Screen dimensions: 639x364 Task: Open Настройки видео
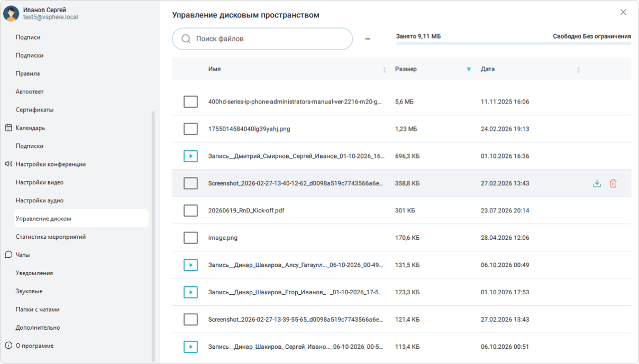pyautogui.click(x=39, y=182)
